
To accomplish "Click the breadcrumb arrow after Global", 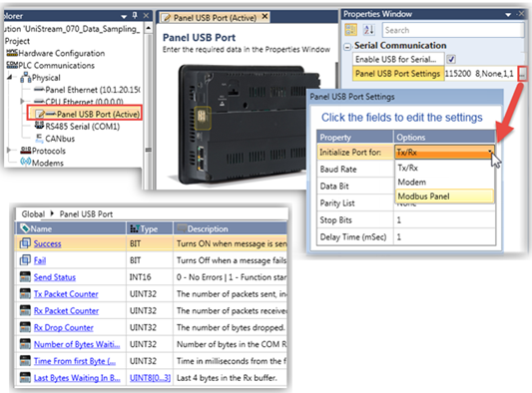I will pyautogui.click(x=52, y=213).
